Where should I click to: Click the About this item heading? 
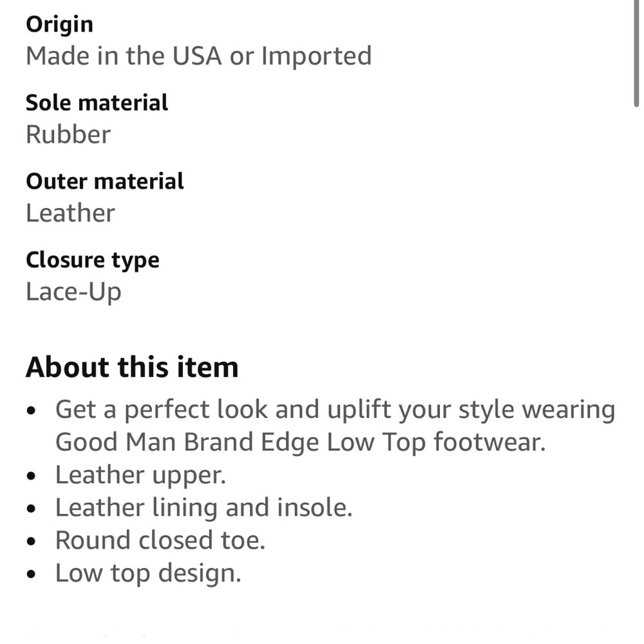point(132,367)
